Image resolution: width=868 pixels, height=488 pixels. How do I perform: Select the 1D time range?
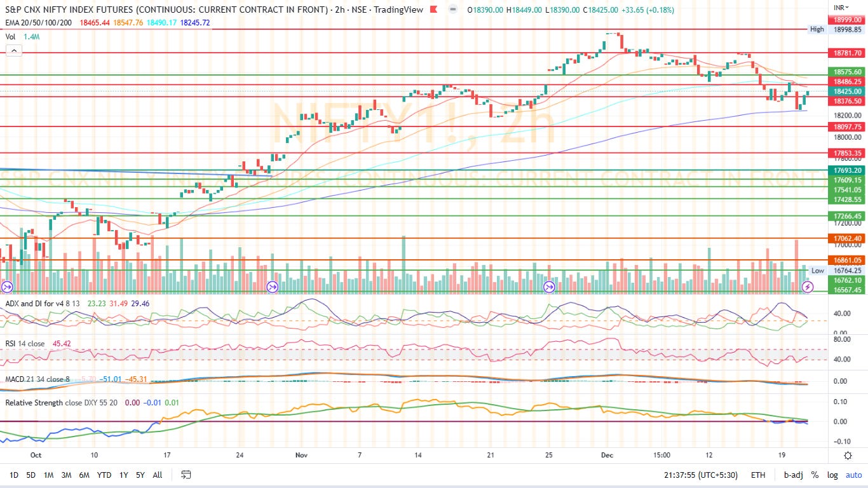click(14, 475)
